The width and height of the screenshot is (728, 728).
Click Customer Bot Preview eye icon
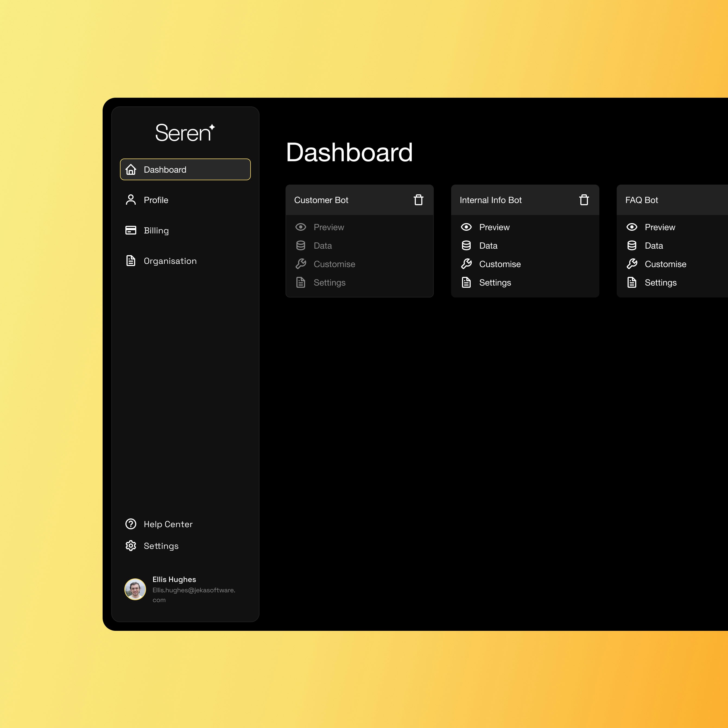pyautogui.click(x=301, y=227)
